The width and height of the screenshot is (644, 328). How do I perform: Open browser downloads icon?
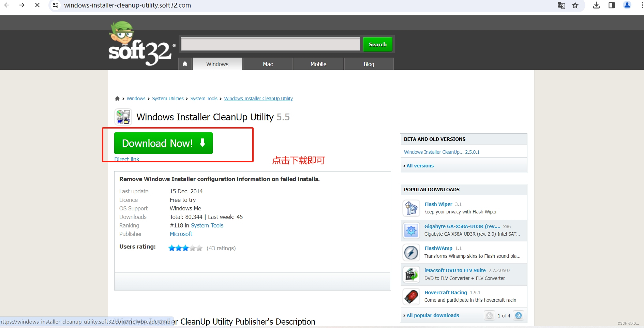[596, 5]
